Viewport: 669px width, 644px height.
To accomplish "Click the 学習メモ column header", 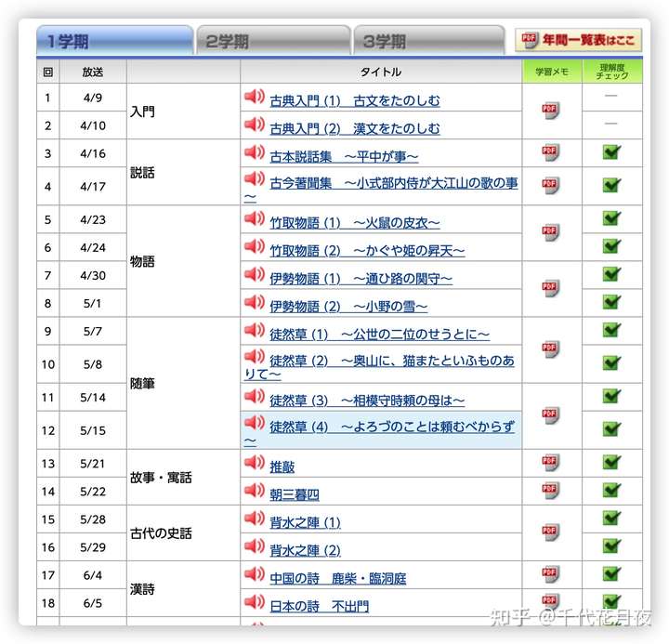I will point(552,72).
